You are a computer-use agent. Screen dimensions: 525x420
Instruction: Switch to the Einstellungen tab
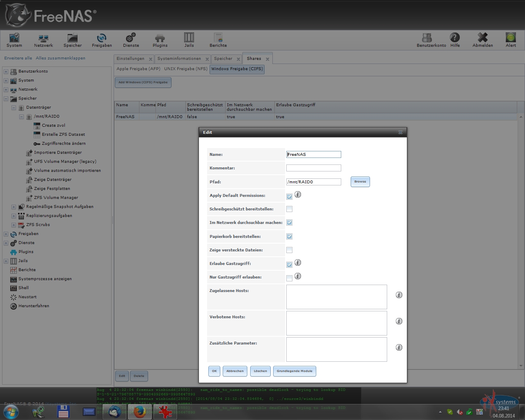(130, 59)
